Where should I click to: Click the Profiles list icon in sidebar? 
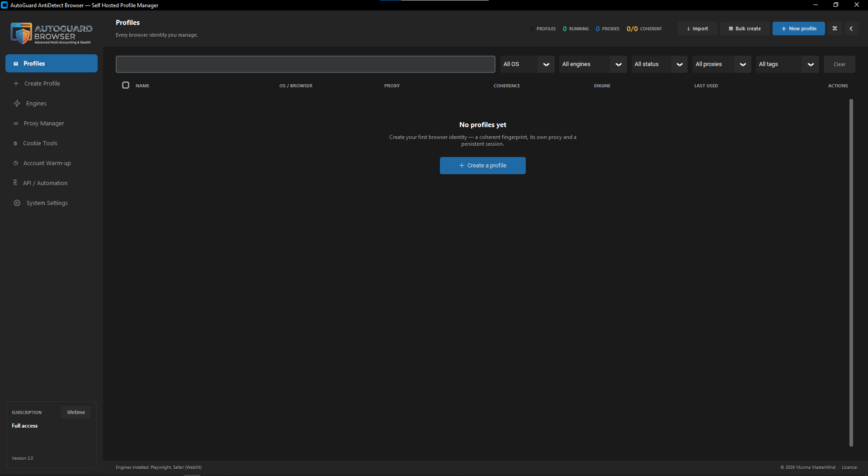pyautogui.click(x=16, y=64)
